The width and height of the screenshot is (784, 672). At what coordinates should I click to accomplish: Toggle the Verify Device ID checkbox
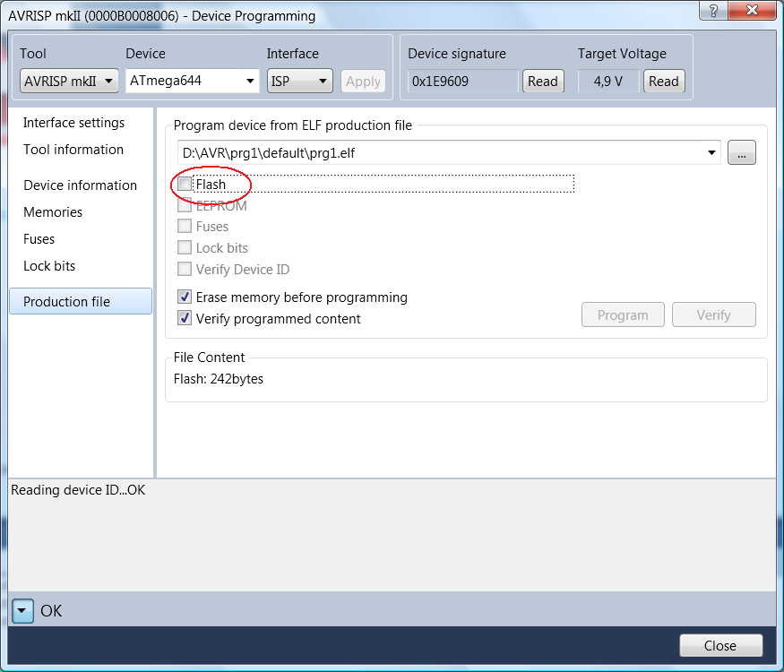[185, 269]
